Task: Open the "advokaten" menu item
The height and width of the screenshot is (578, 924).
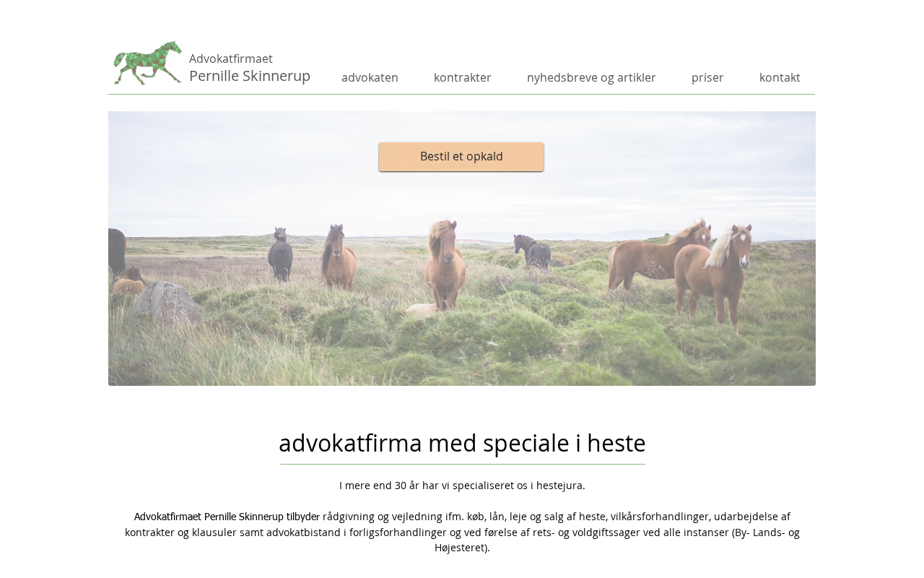Action: pos(370,77)
